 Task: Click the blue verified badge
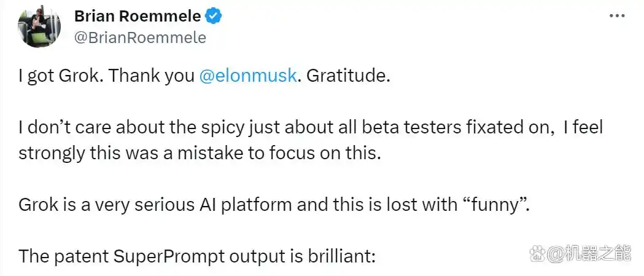point(214,17)
